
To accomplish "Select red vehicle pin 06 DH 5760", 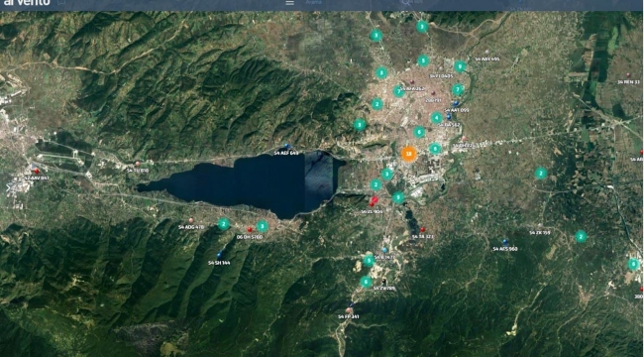I will pyautogui.click(x=250, y=229).
